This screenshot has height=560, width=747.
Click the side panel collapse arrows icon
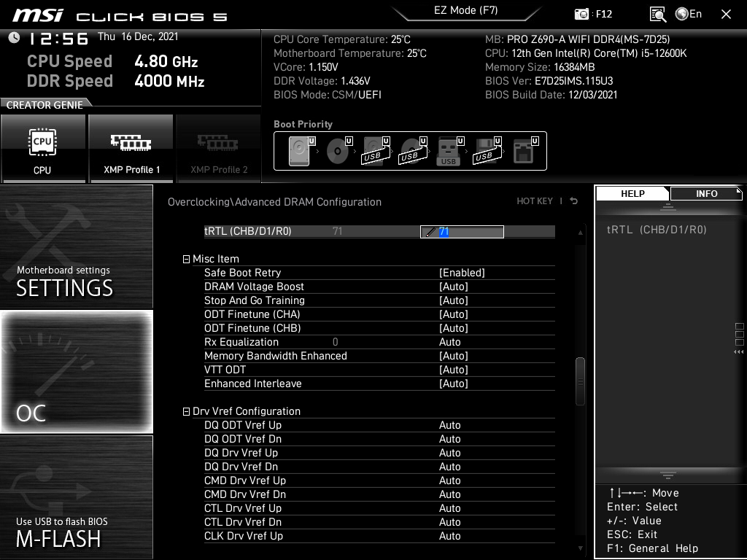coord(738,352)
